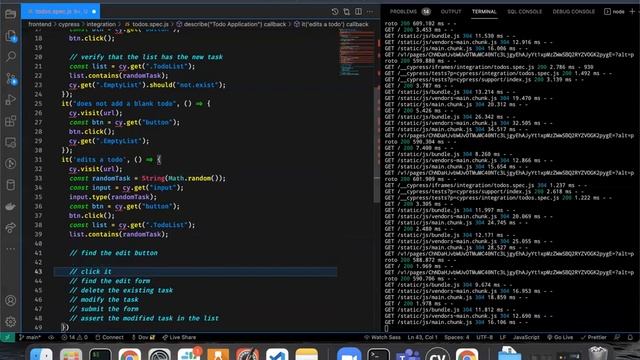Create a new terminal with plus button

pyautogui.click(x=632, y=11)
